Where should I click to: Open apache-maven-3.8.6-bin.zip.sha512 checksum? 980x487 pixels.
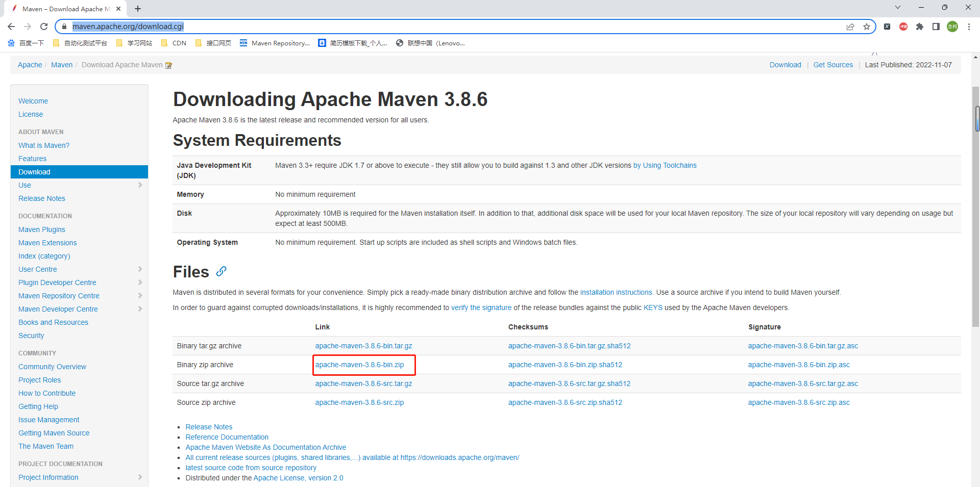click(x=565, y=365)
